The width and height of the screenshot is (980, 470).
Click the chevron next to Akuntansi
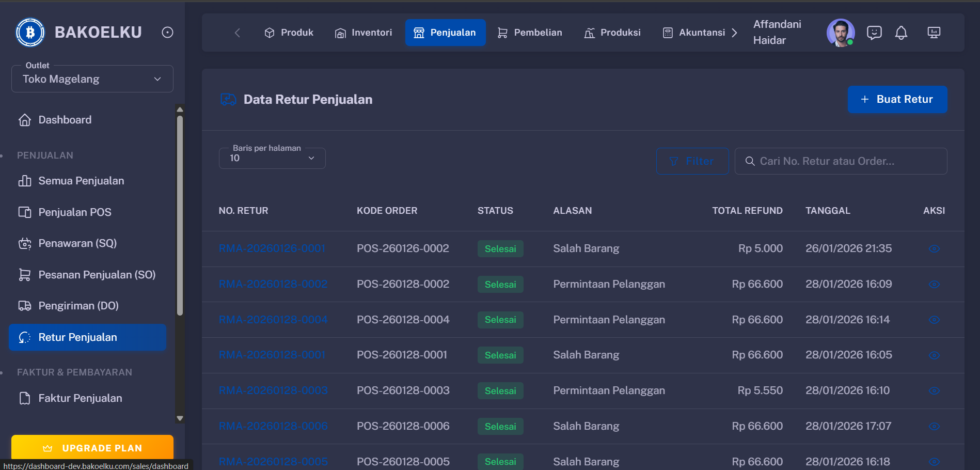click(735, 33)
